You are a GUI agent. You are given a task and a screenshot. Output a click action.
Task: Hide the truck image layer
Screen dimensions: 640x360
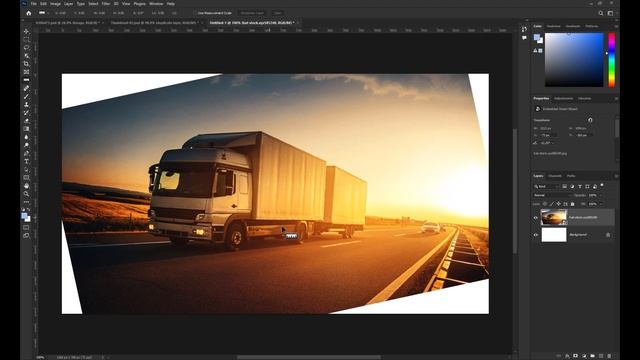(536, 218)
